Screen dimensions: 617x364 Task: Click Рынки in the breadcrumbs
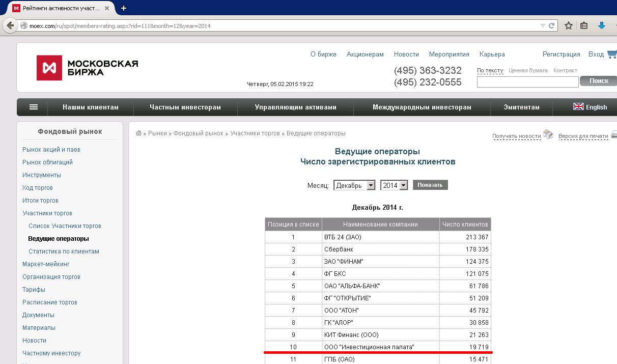157,133
